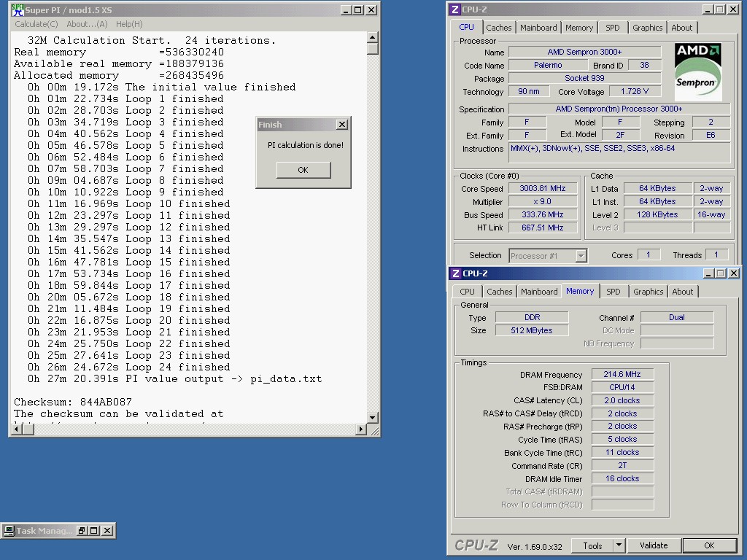This screenshot has height=560, width=747.
Task: Open the Calculate(C) menu in Super PI
Action: click(36, 24)
